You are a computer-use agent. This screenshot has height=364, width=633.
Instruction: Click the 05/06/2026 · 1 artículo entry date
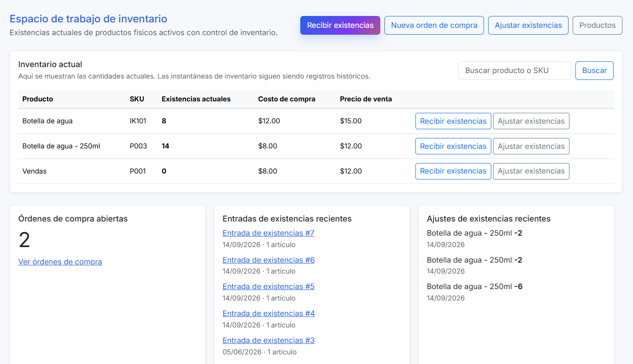(x=260, y=352)
